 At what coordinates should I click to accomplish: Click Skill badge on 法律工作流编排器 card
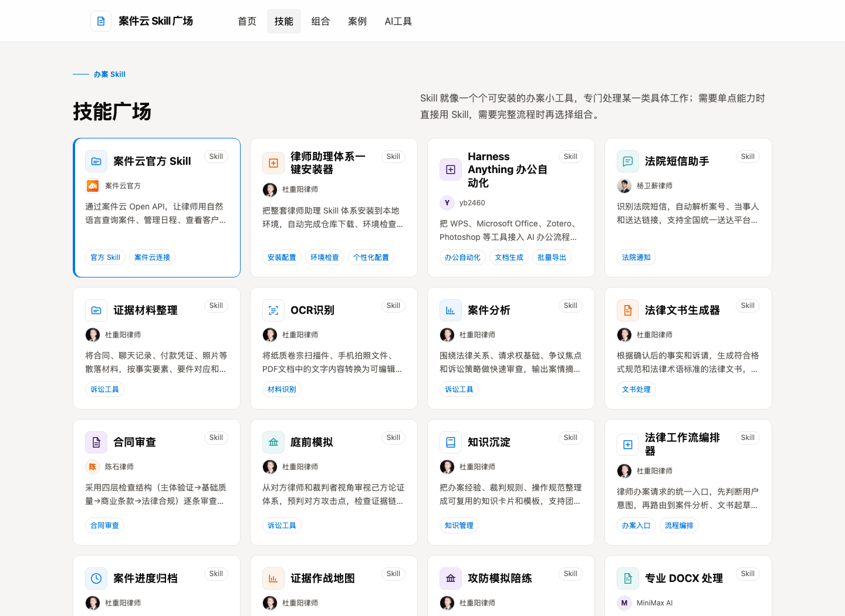coord(748,438)
